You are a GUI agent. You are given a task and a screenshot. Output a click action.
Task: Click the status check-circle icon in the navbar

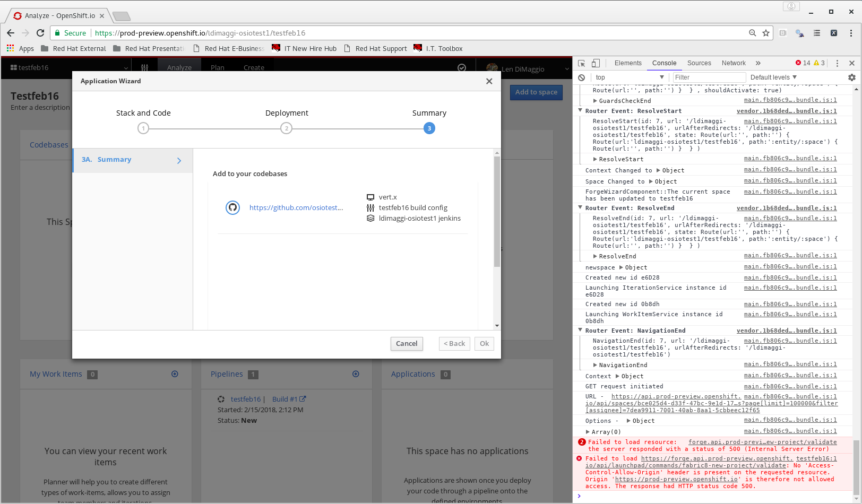click(461, 67)
